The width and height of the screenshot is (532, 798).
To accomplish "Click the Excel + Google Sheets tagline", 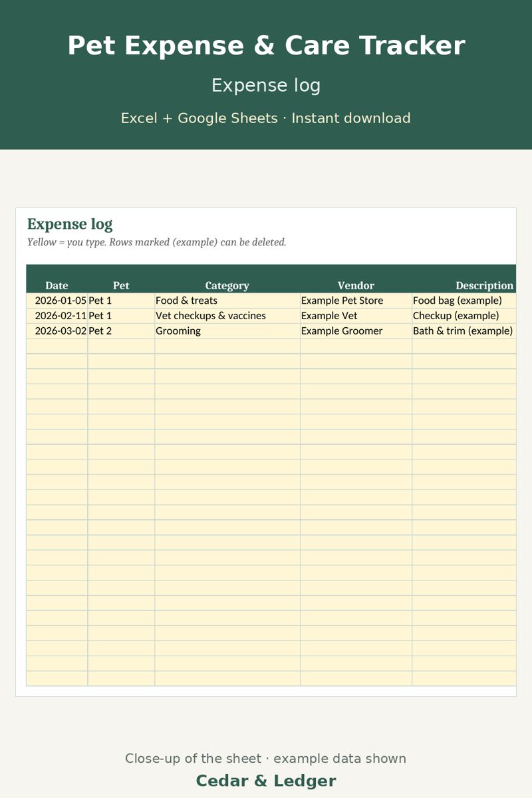I will (x=266, y=118).
